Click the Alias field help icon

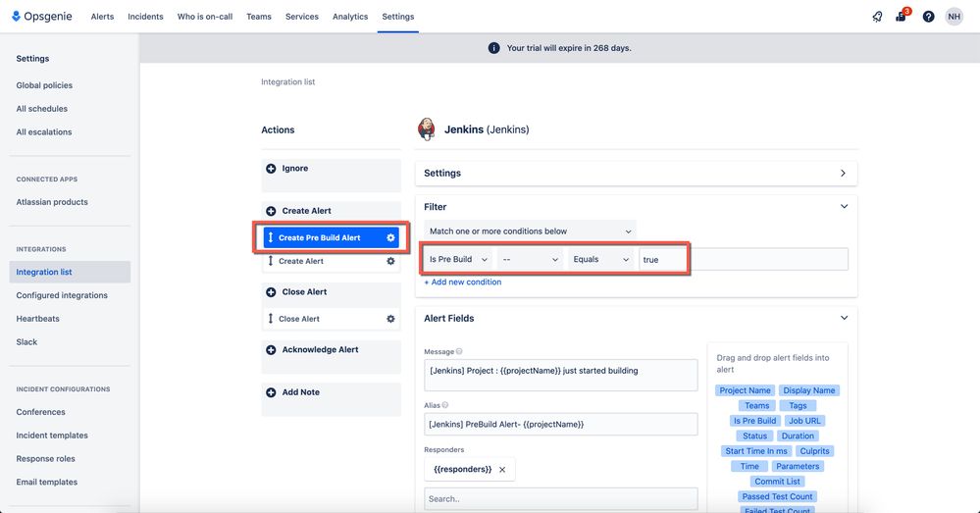tap(445, 405)
